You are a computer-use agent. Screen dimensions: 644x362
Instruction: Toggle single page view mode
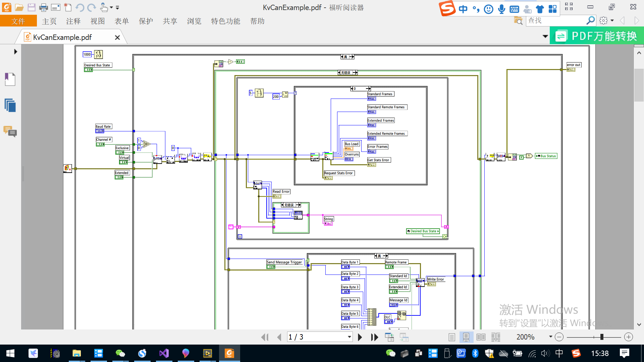[452, 337]
